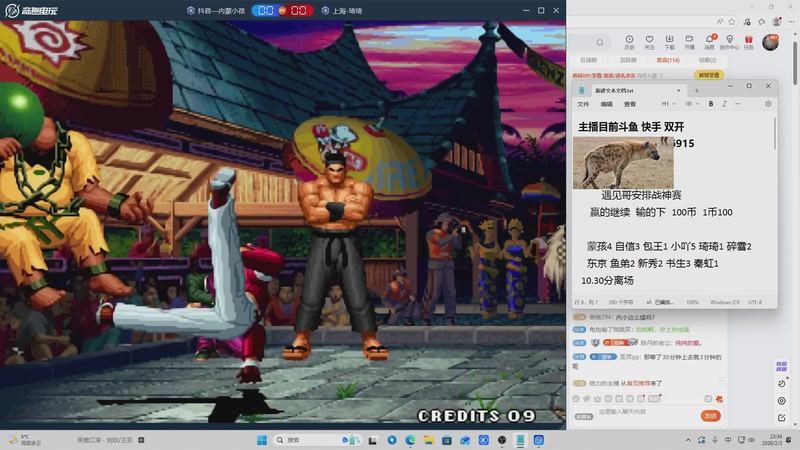Screen dimensions: 800x450
Task: Open Microsoft Store from the taskbar
Action: pyautogui.click(x=446, y=440)
